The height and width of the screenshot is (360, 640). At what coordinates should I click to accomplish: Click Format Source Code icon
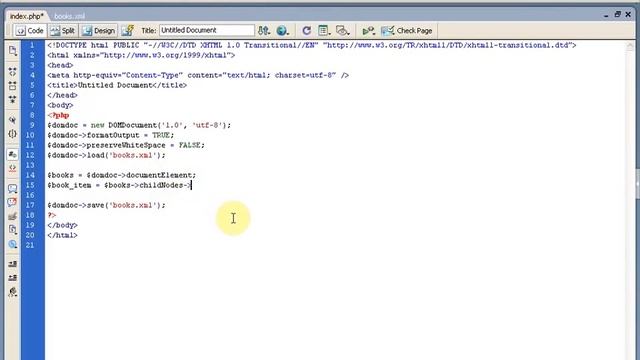(x=13, y=292)
